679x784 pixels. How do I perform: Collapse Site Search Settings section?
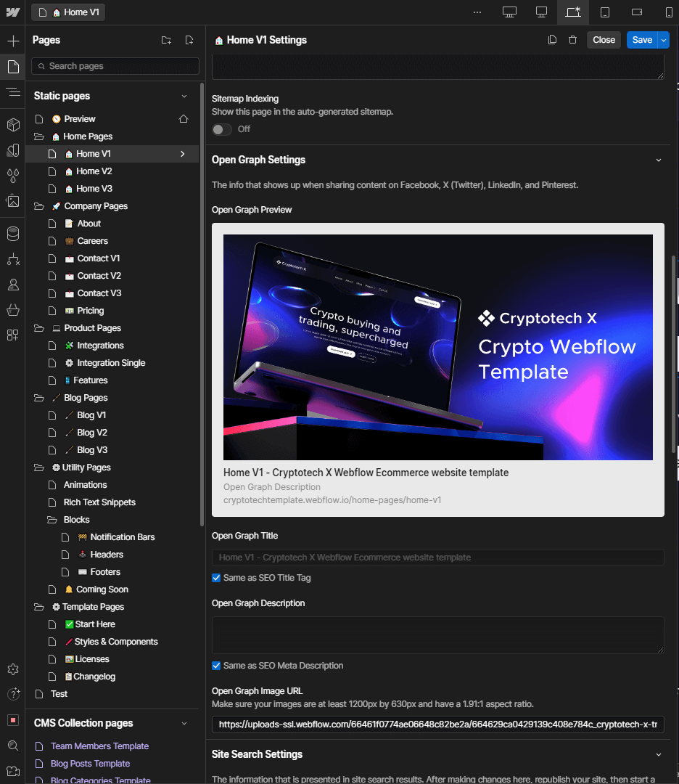click(x=659, y=754)
